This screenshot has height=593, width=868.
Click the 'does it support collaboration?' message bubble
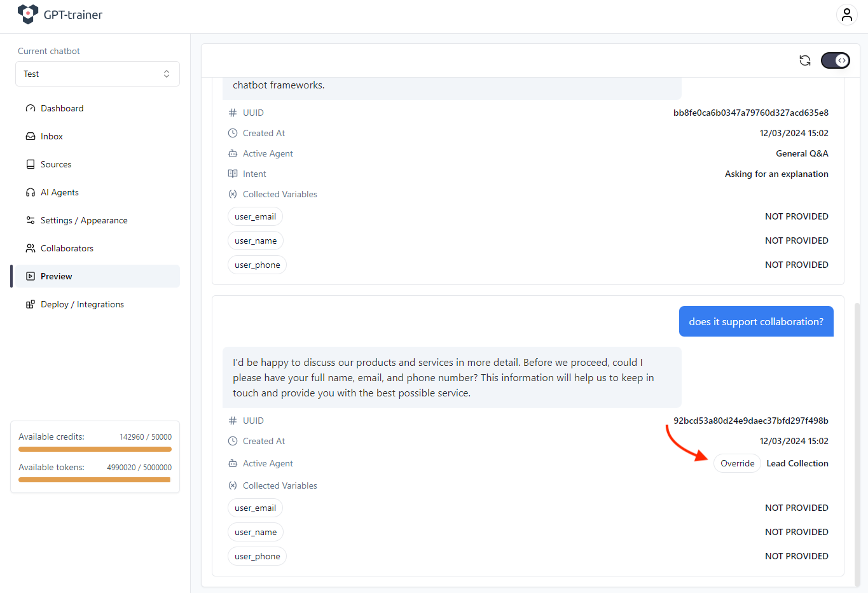point(756,321)
